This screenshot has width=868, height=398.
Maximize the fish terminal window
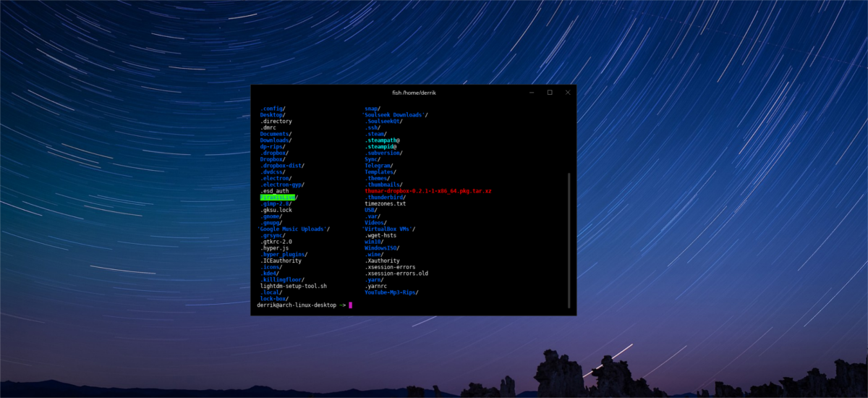(x=550, y=93)
